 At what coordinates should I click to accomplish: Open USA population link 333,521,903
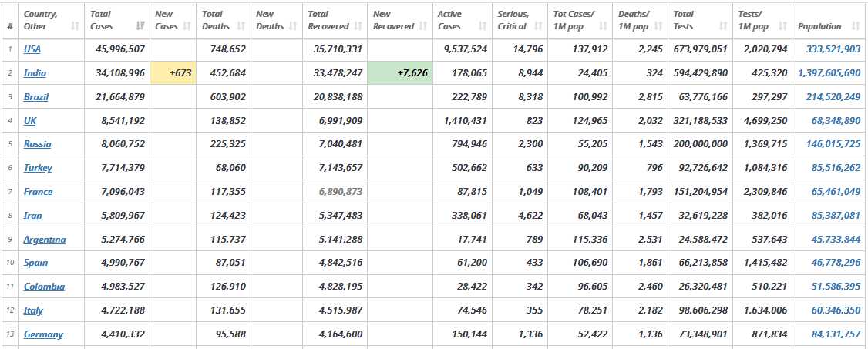(x=833, y=49)
